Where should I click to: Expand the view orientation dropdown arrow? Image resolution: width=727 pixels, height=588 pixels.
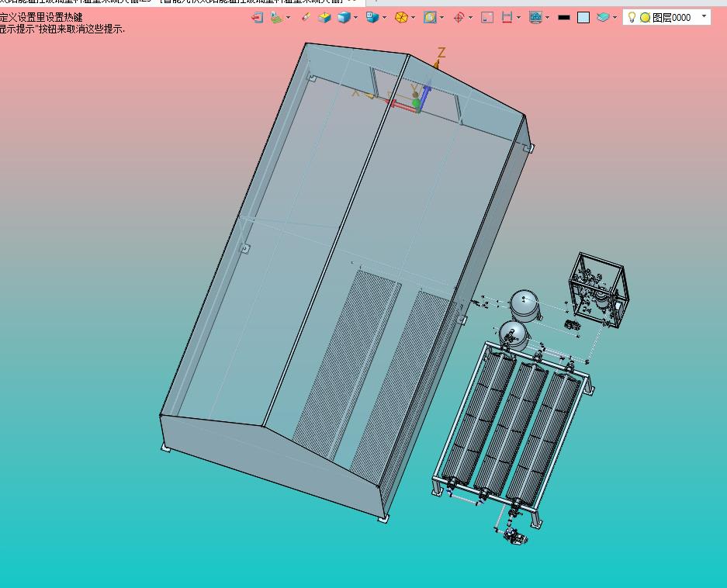[x=384, y=18]
